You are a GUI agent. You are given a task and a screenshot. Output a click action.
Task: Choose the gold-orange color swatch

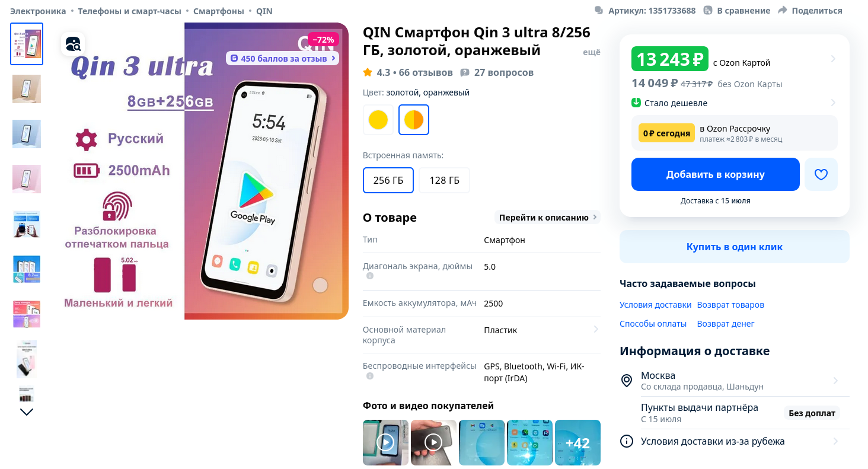click(414, 120)
